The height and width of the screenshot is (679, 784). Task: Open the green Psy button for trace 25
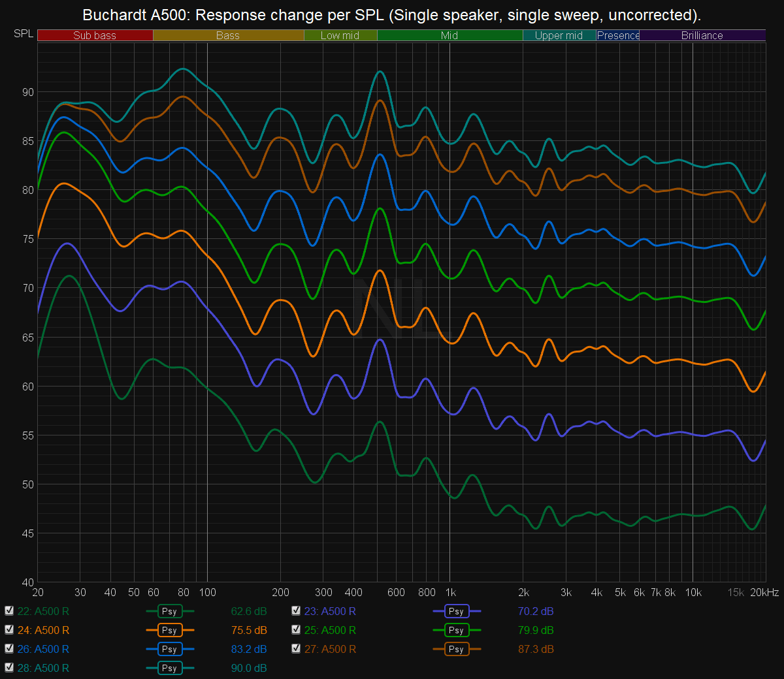click(457, 631)
